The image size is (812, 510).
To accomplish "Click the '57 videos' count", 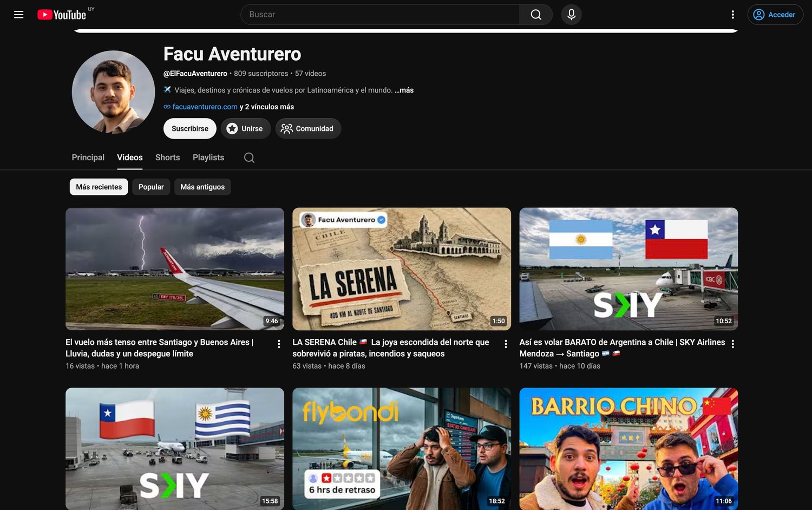I will 310,74.
